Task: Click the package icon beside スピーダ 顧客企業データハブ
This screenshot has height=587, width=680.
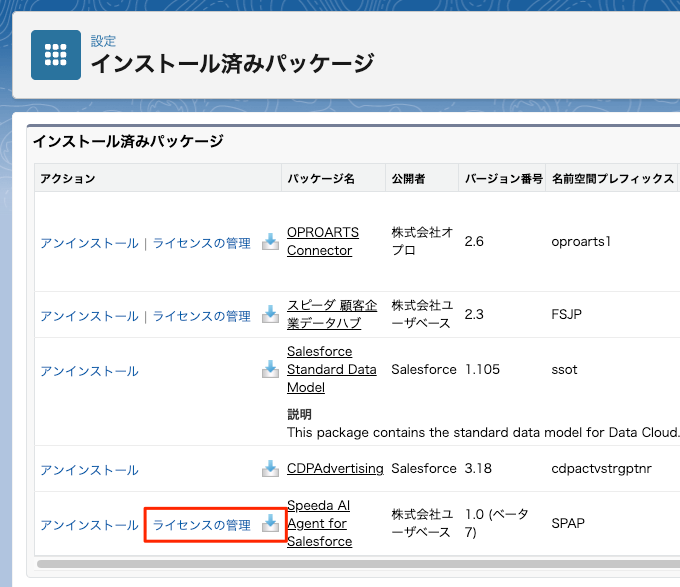Action: tap(270, 315)
